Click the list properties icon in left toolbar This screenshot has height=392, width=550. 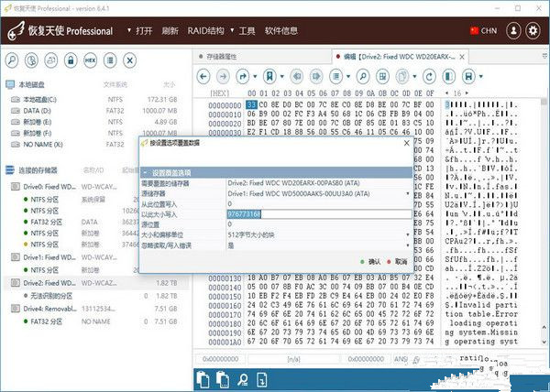[x=110, y=60]
